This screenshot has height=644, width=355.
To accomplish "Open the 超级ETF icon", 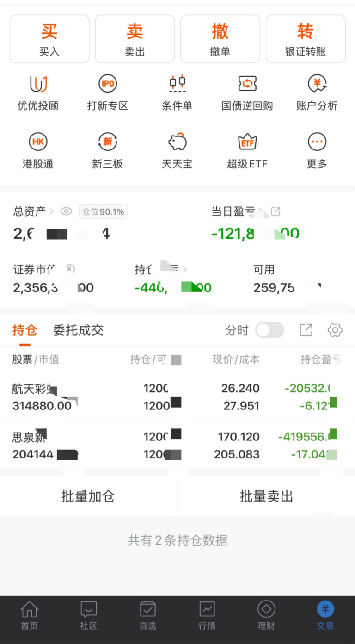I will [247, 151].
